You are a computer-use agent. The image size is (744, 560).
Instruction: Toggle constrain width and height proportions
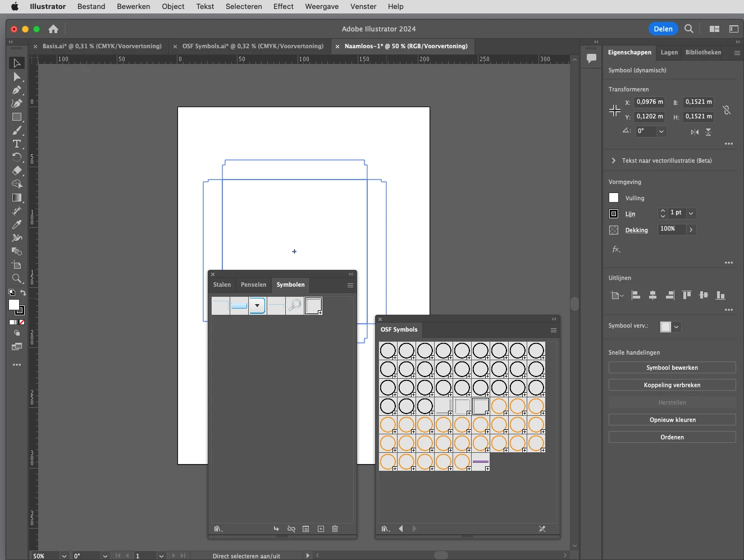tap(727, 110)
